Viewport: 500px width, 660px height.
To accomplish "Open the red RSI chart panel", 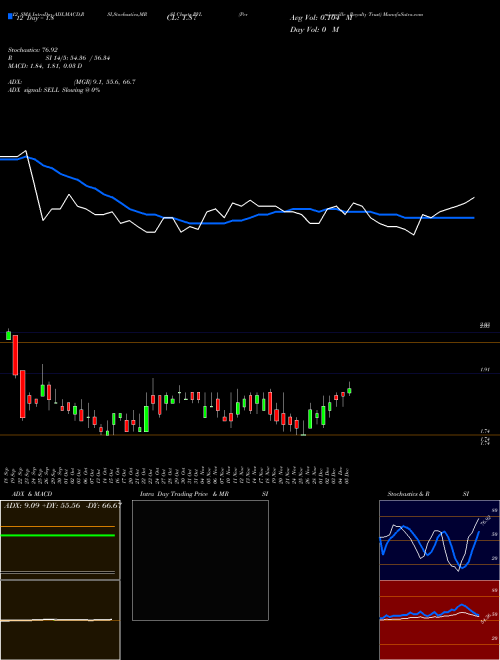I will point(439,620).
